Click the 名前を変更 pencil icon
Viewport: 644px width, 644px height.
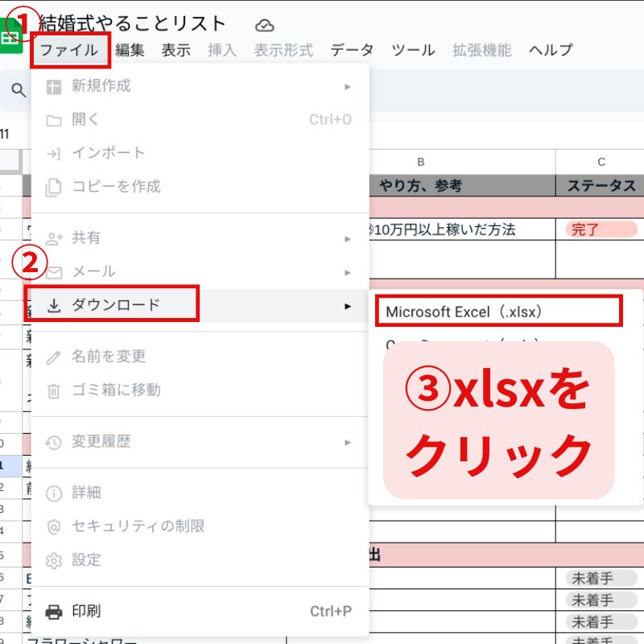click(54, 357)
